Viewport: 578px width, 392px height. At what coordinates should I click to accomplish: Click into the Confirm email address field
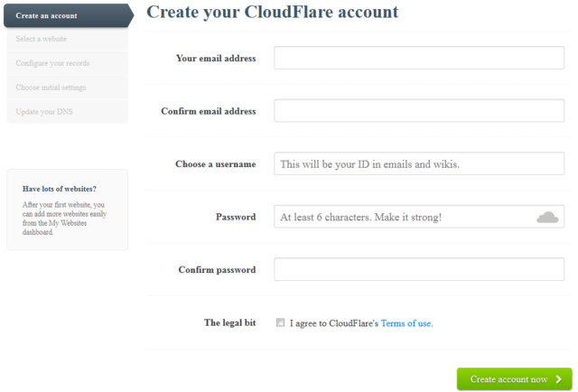click(x=419, y=110)
